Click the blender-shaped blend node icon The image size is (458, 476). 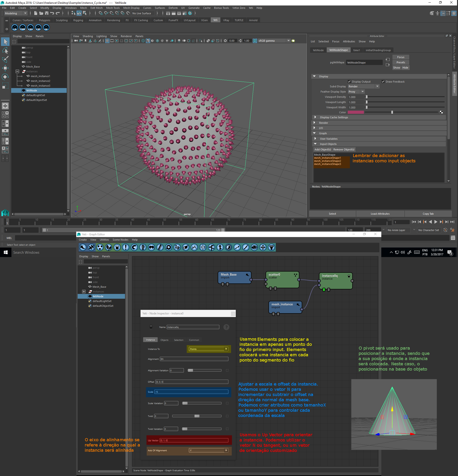pyautogui.click(x=143, y=248)
